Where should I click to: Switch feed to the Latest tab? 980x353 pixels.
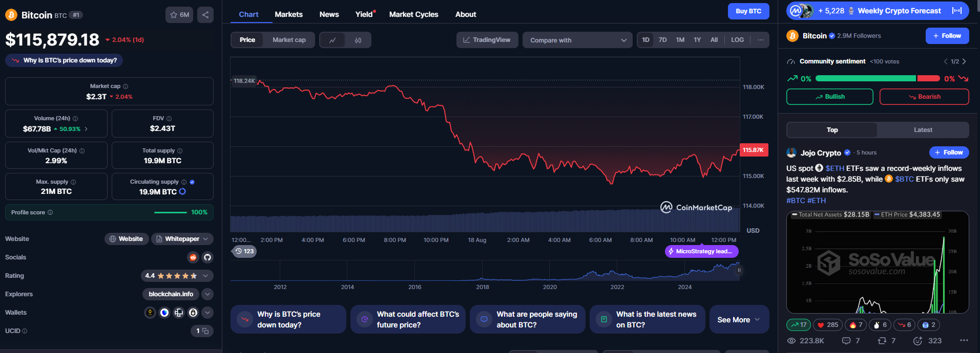click(923, 130)
